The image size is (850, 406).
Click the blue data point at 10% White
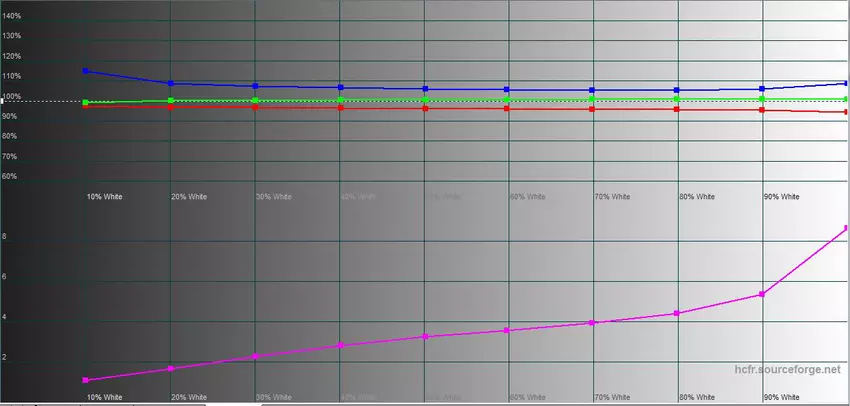[x=86, y=71]
